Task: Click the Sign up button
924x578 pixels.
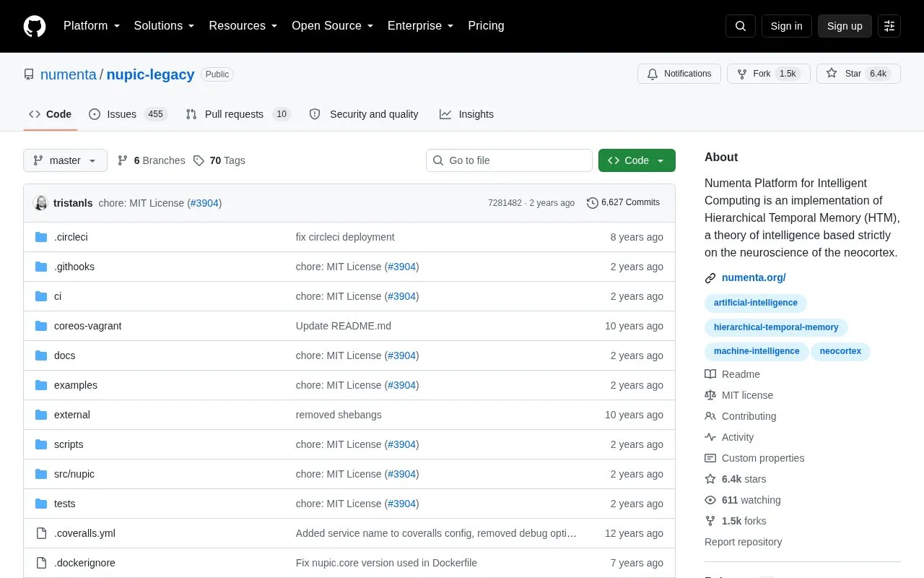Action: click(845, 26)
